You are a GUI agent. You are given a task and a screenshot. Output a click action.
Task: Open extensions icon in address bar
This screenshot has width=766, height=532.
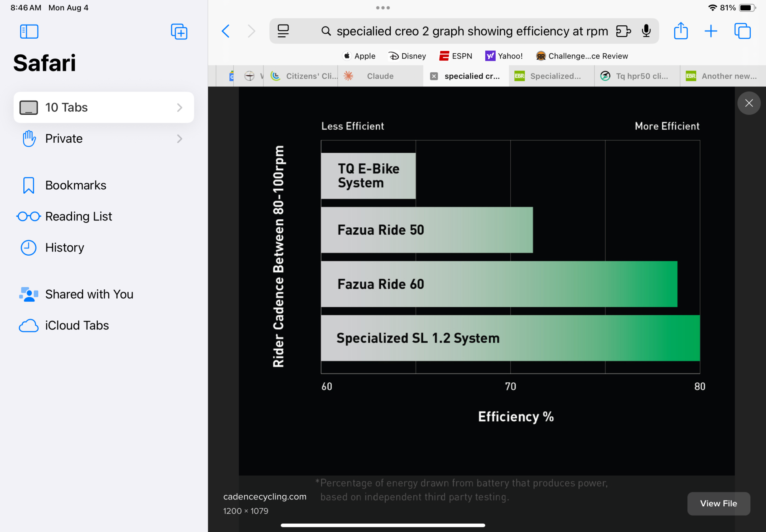pyautogui.click(x=623, y=31)
